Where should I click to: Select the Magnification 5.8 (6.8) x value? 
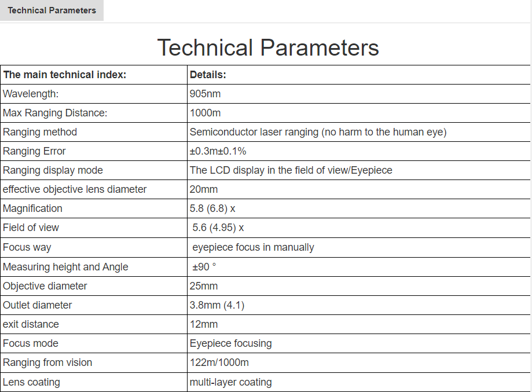pos(212,208)
